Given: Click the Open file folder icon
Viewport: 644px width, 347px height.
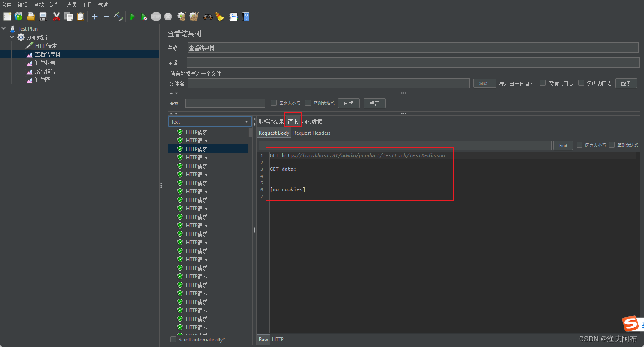Looking at the screenshot, I should point(31,17).
